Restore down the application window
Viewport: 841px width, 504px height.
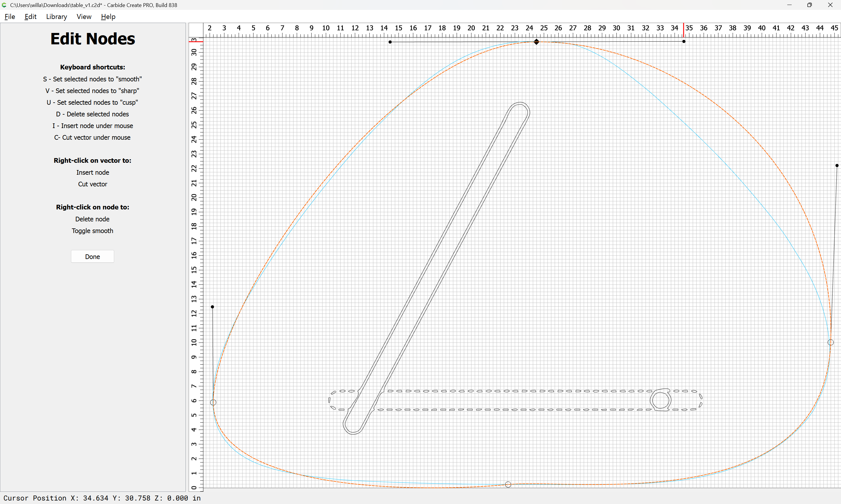pyautogui.click(x=809, y=5)
